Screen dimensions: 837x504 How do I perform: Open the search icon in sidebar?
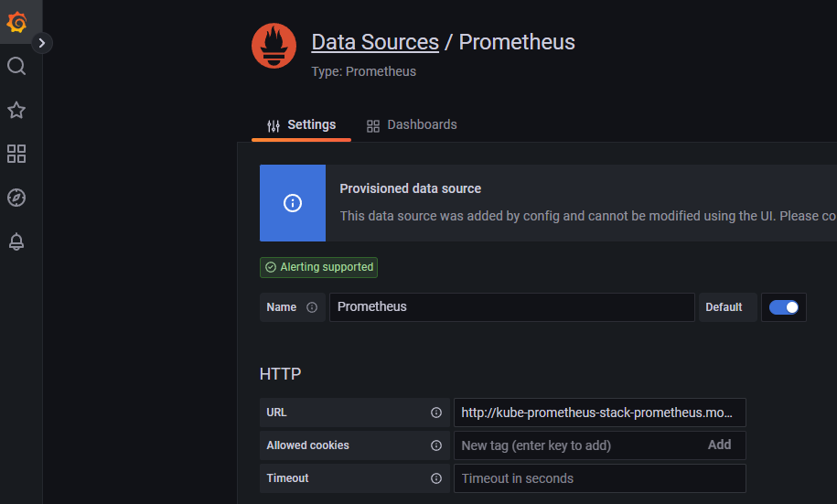16,66
